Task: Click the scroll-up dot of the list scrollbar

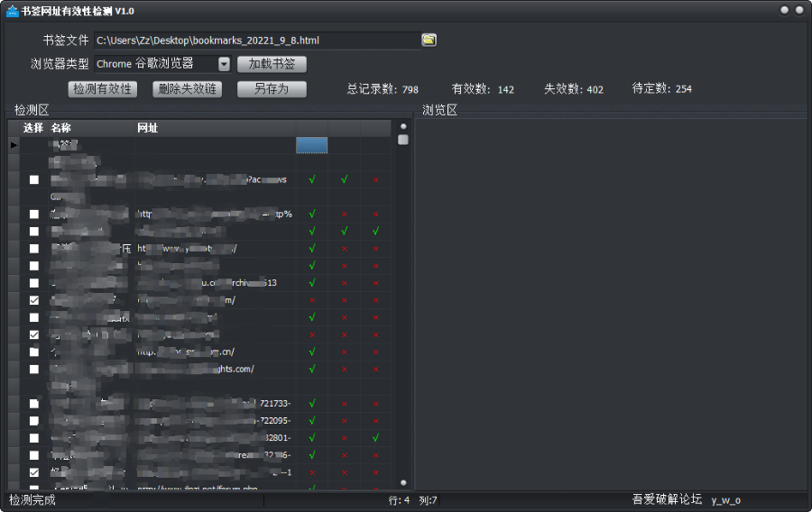Action: [x=403, y=126]
